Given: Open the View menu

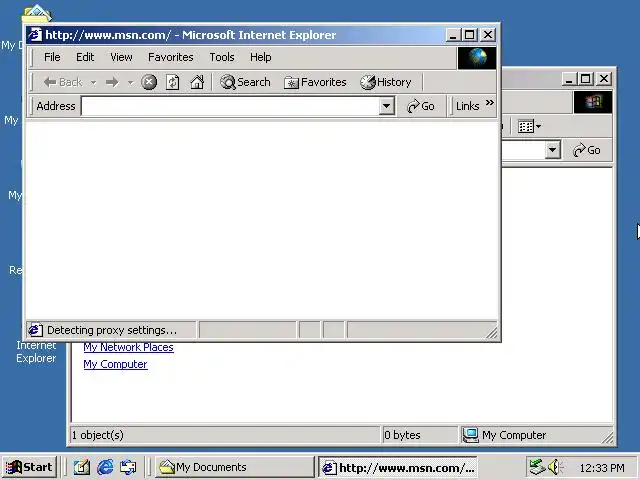Looking at the screenshot, I should [121, 57].
